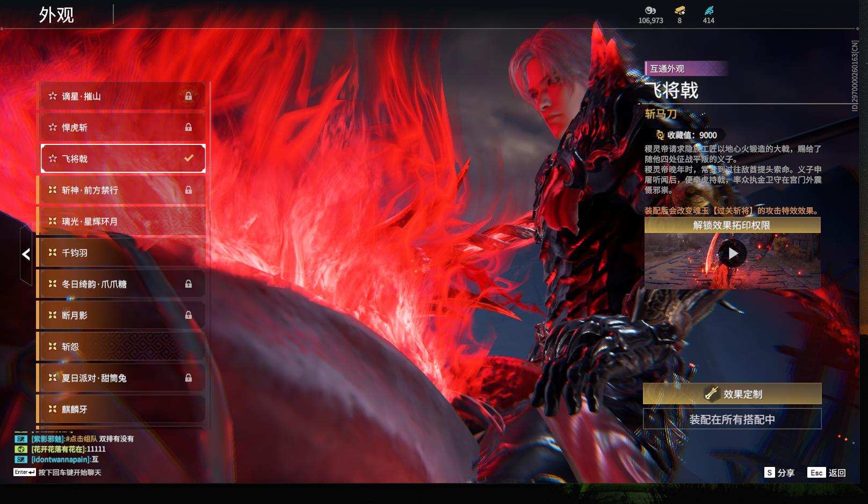Image resolution: width=868 pixels, height=504 pixels.
Task: Click lock icon on 悍虎斩 row
Action: point(189,127)
